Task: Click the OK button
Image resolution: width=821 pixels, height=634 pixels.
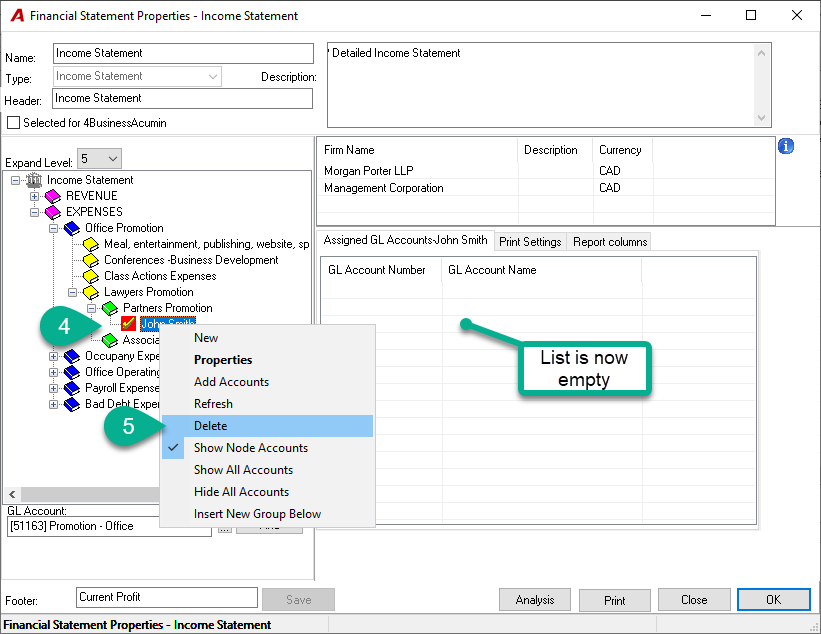Action: click(x=773, y=600)
